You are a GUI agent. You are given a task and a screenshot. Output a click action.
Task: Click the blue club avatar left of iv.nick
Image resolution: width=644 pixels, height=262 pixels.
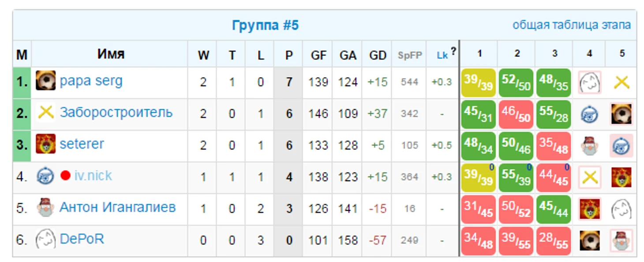pos(45,176)
